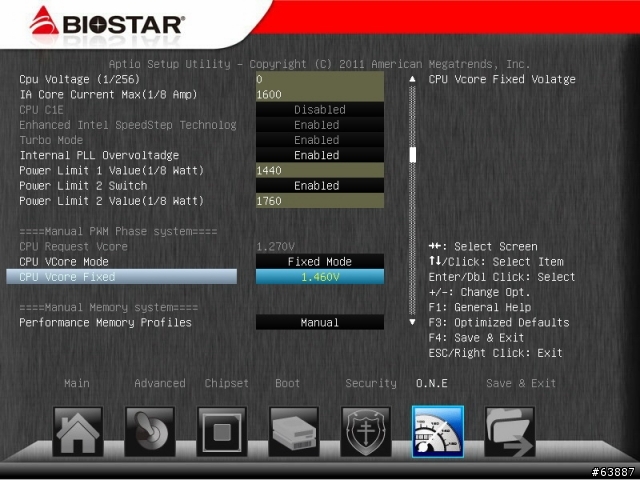Switch to the Advanced tab label

point(160,383)
